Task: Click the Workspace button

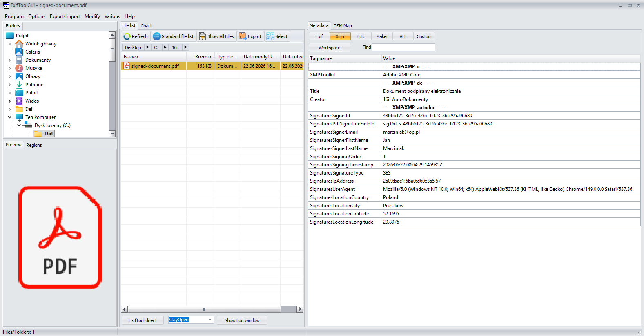Action: (330, 48)
